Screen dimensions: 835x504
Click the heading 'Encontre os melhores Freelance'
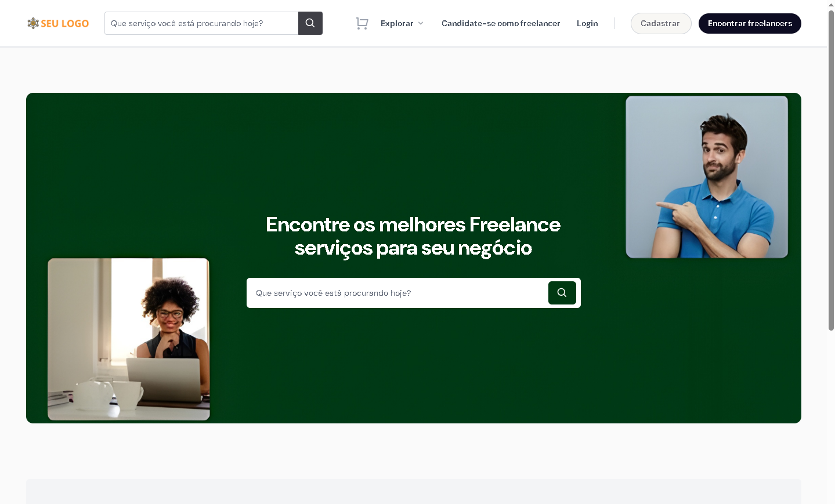point(413,224)
